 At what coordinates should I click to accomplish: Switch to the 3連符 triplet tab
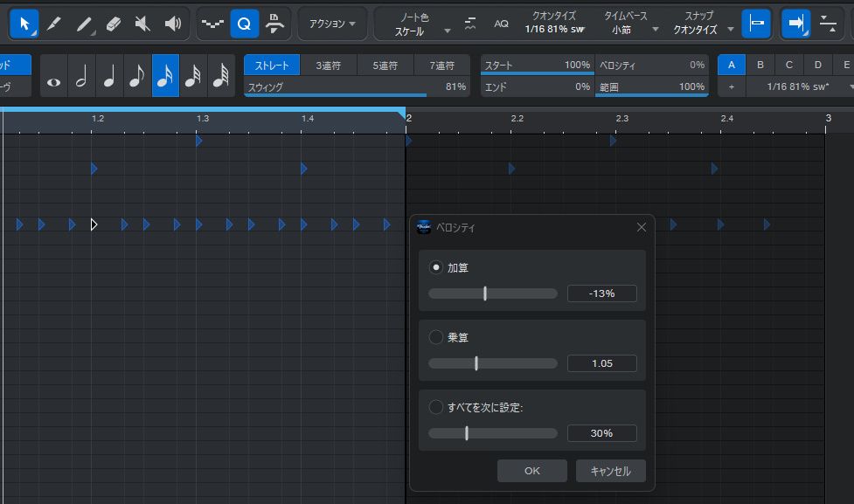pos(329,65)
